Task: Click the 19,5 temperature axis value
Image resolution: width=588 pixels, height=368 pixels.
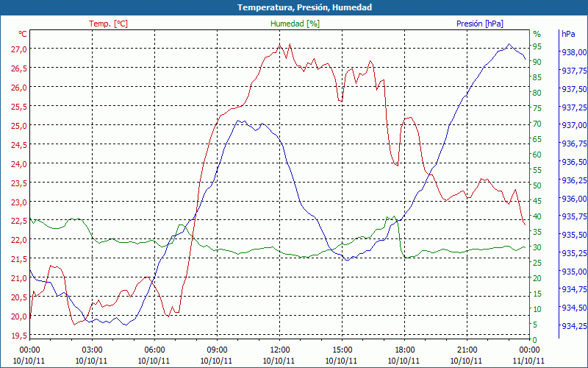Action: 19,336
